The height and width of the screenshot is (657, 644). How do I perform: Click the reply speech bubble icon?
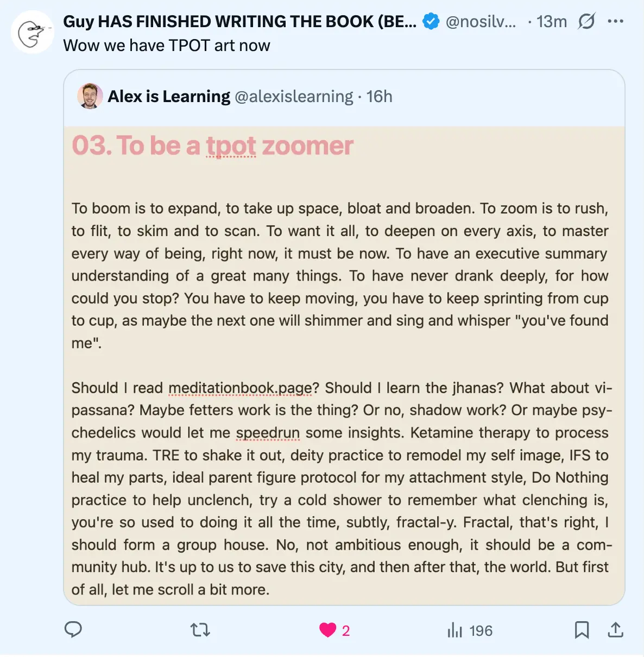point(73,629)
